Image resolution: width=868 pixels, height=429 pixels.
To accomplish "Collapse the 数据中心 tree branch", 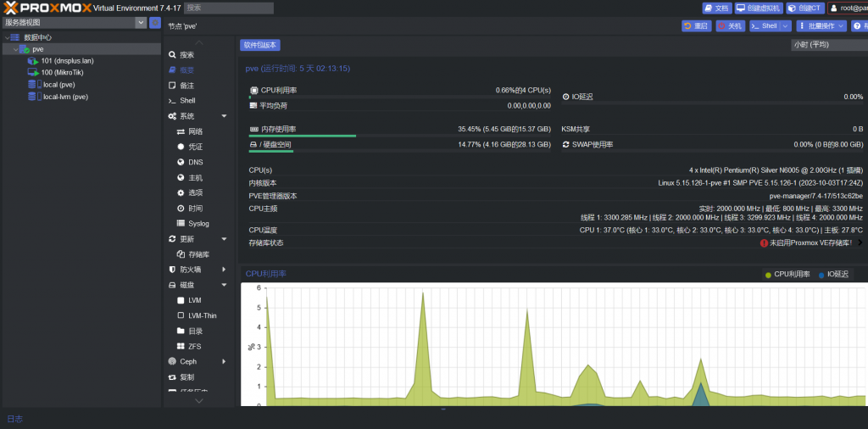I will tap(7, 37).
